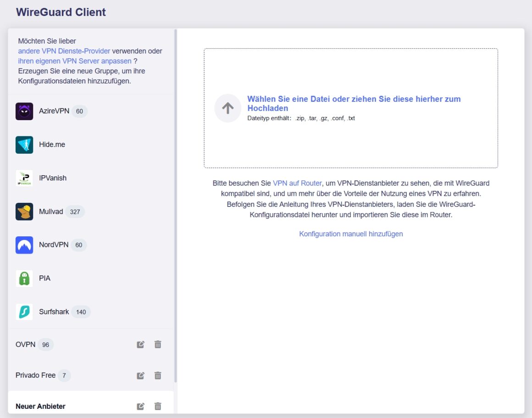Click OVPN's 96 count badge
The height and width of the screenshot is (418, 532).
pyautogui.click(x=45, y=345)
